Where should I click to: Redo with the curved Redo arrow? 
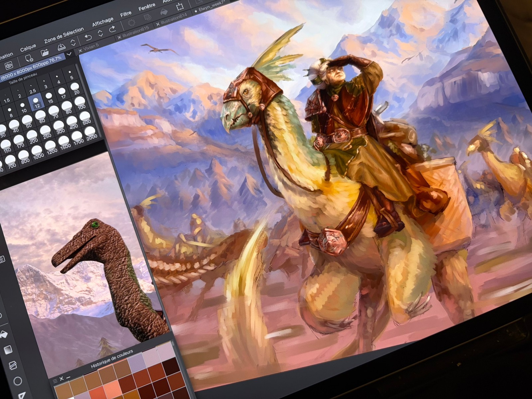click(112, 29)
